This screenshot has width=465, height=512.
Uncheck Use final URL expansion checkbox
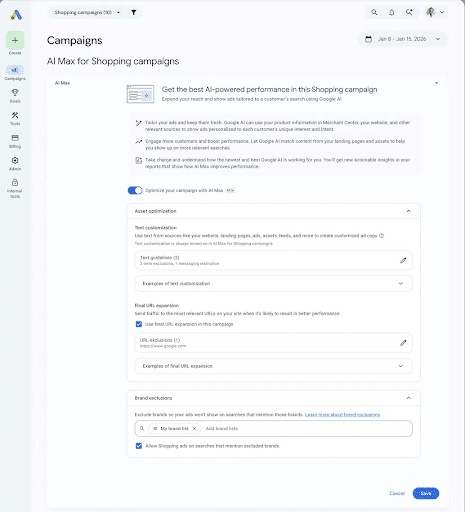(139, 324)
